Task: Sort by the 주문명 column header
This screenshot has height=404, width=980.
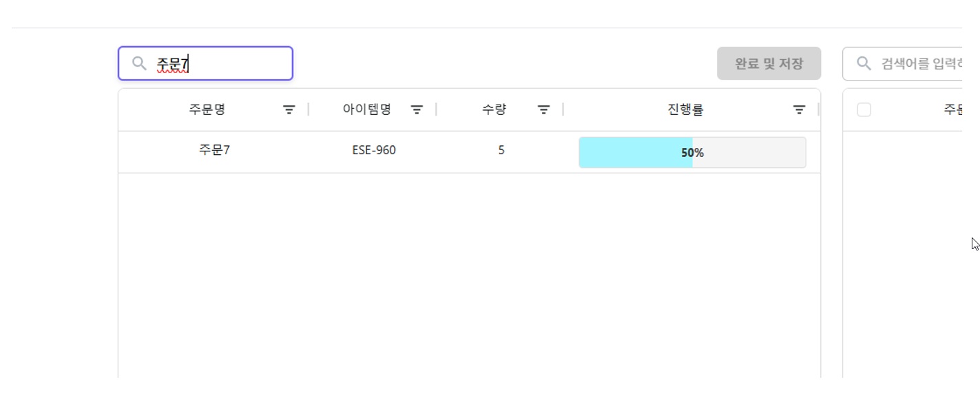Action: tap(207, 109)
